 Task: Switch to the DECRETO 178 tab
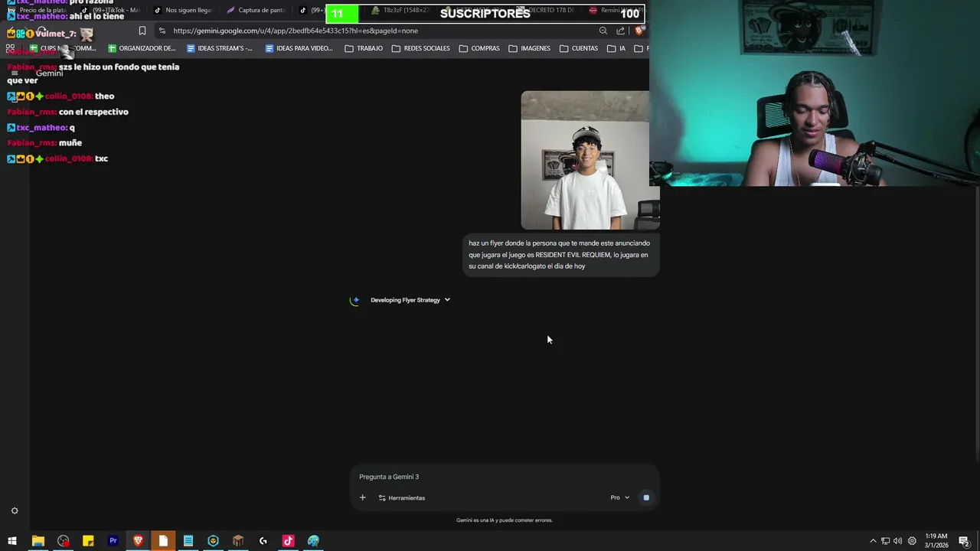tap(547, 10)
